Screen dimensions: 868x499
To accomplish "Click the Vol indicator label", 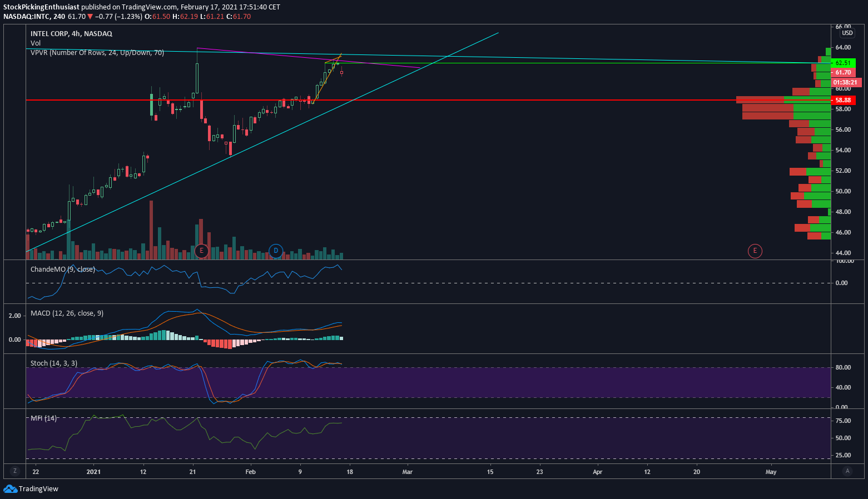I will 36,43.
